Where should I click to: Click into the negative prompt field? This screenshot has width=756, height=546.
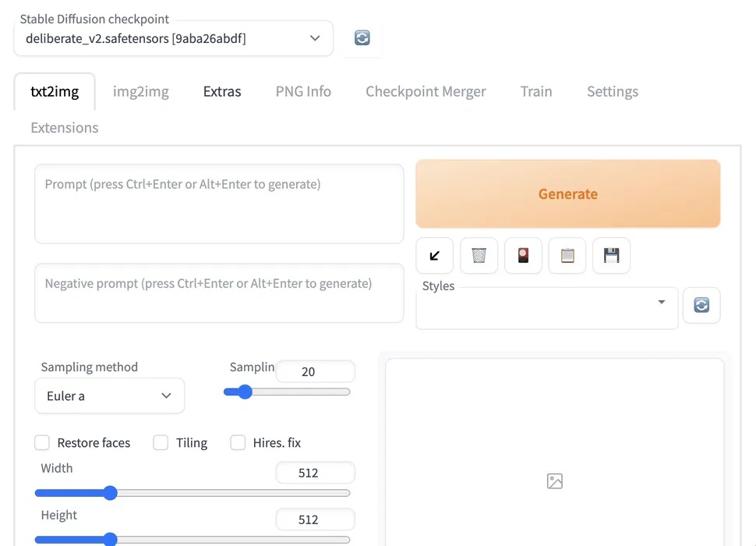point(218,292)
